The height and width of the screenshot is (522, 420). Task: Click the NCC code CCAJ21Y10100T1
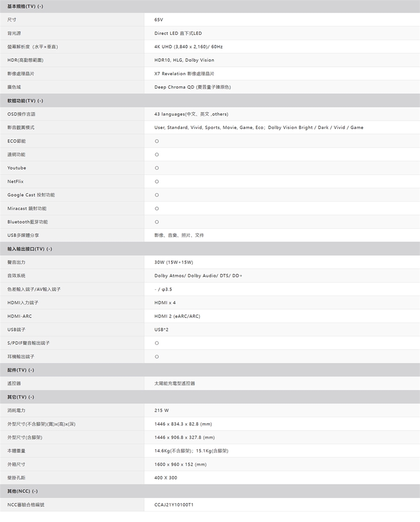[x=174, y=504]
